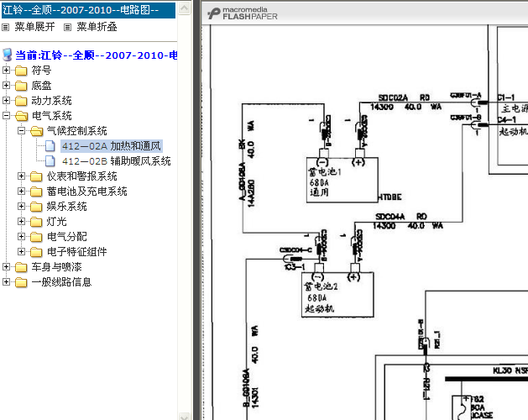Viewport: 528px width, 420px height.
Task: Select the 电气分配 tree label
Action: [x=66, y=237]
